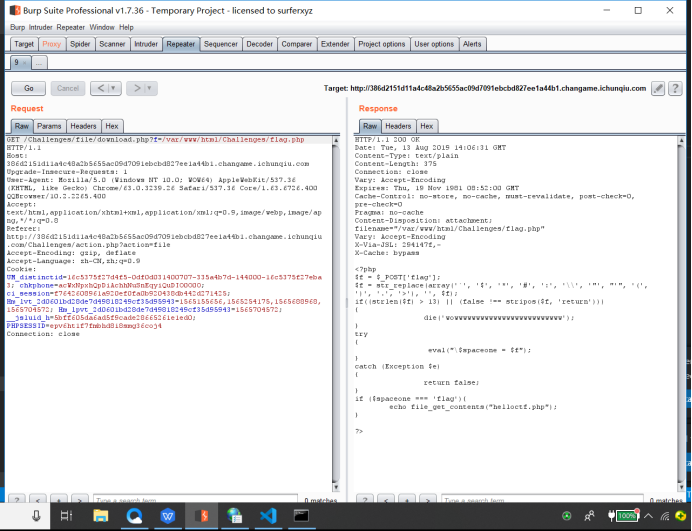Viewport: 692px width, 531px height.
Task: Click the microphone icon on the taskbar
Action: click(x=36, y=516)
